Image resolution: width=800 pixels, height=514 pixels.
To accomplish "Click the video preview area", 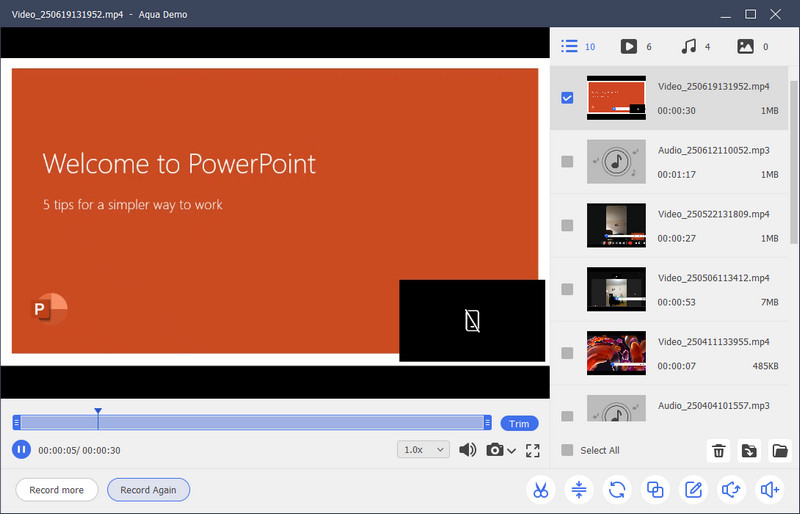I will (275, 212).
